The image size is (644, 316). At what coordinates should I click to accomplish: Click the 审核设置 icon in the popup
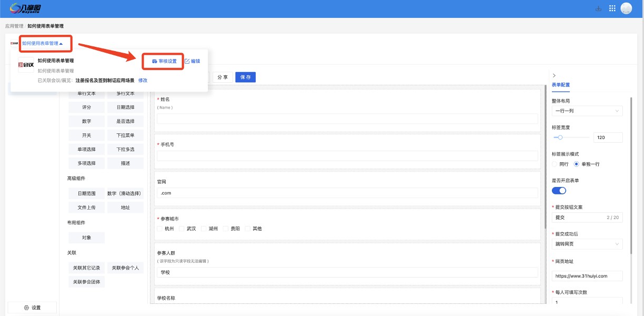click(x=155, y=61)
